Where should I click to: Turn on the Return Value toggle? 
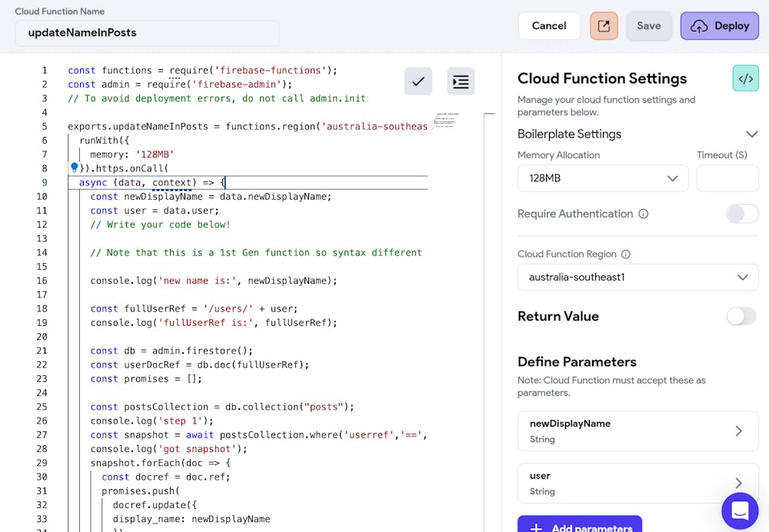click(741, 316)
